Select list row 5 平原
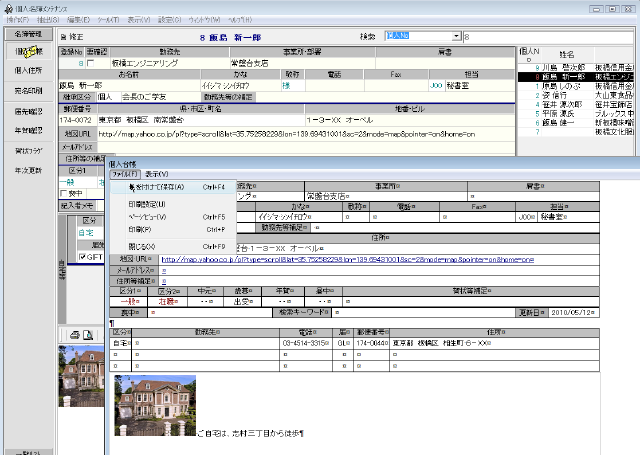This screenshot has height=455, width=640. 576,113
